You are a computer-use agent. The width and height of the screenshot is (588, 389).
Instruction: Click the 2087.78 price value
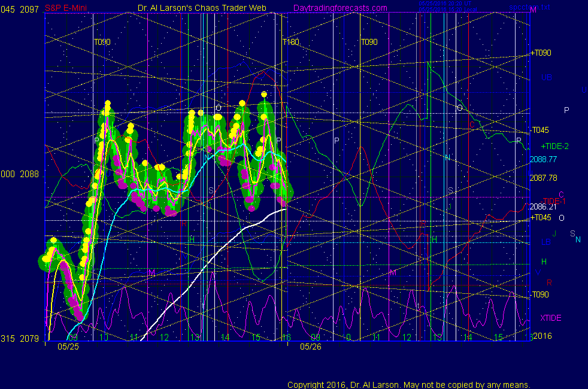(543, 178)
